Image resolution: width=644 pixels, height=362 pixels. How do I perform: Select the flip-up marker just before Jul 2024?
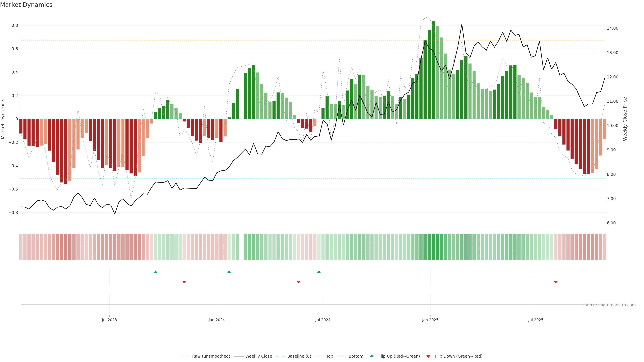(x=319, y=272)
